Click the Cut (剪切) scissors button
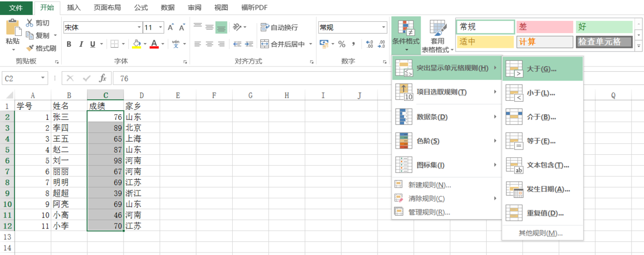 click(38, 23)
